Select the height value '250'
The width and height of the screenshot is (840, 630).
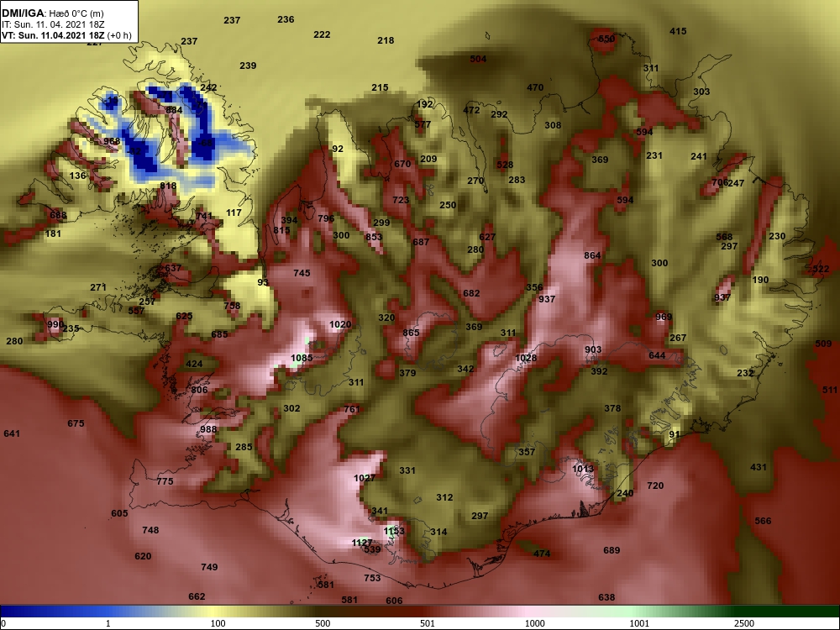tap(448, 205)
